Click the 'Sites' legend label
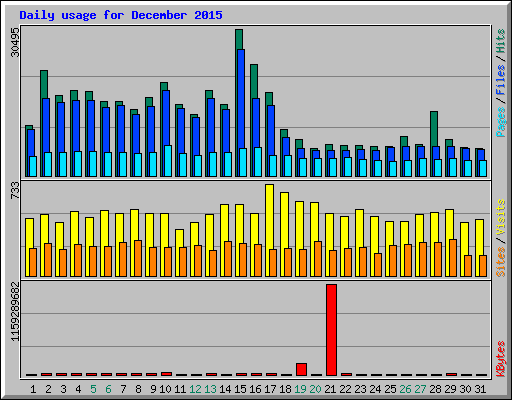 pos(500,262)
